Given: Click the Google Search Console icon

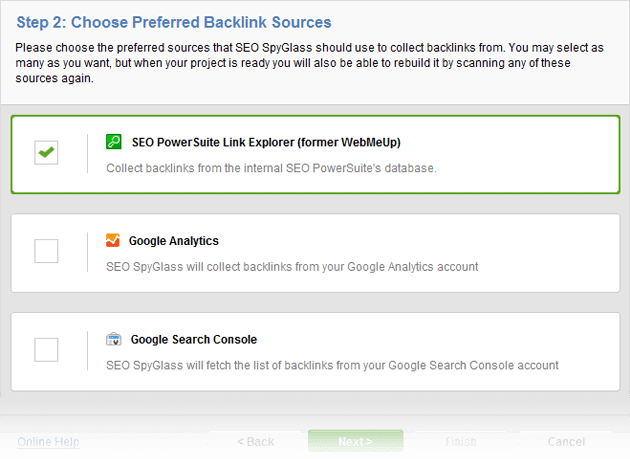Looking at the screenshot, I should (x=113, y=339).
